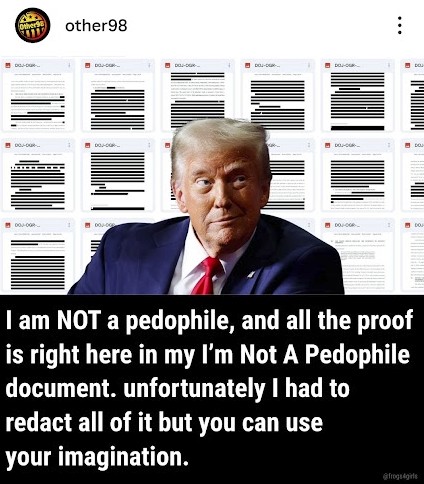
Task: Open kebab menu of first bottom-row DOJ-OGR document
Action: coord(69,225)
